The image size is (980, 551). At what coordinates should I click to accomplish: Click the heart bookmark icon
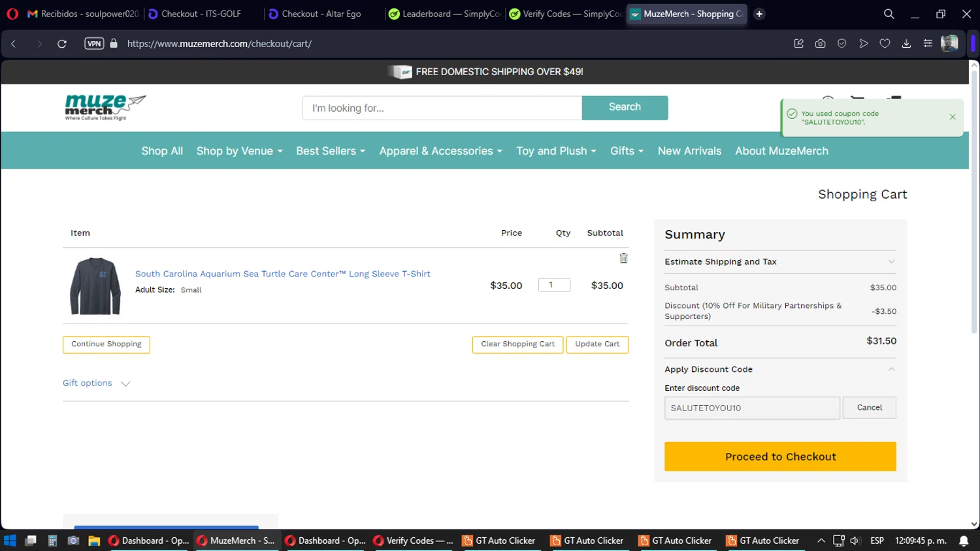coord(885,44)
